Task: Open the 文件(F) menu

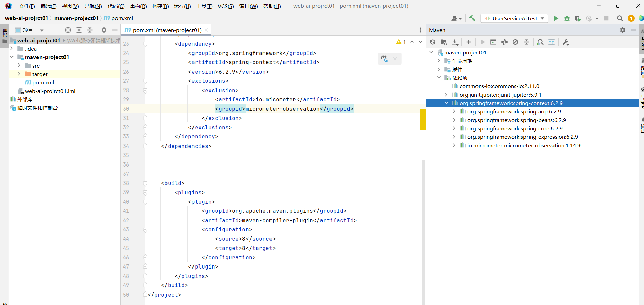Action: pos(27,6)
